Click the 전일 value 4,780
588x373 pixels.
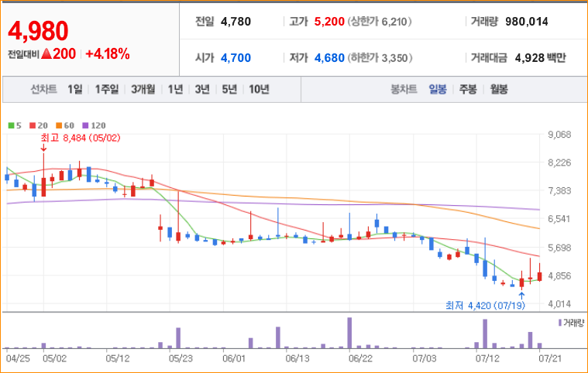pos(236,22)
